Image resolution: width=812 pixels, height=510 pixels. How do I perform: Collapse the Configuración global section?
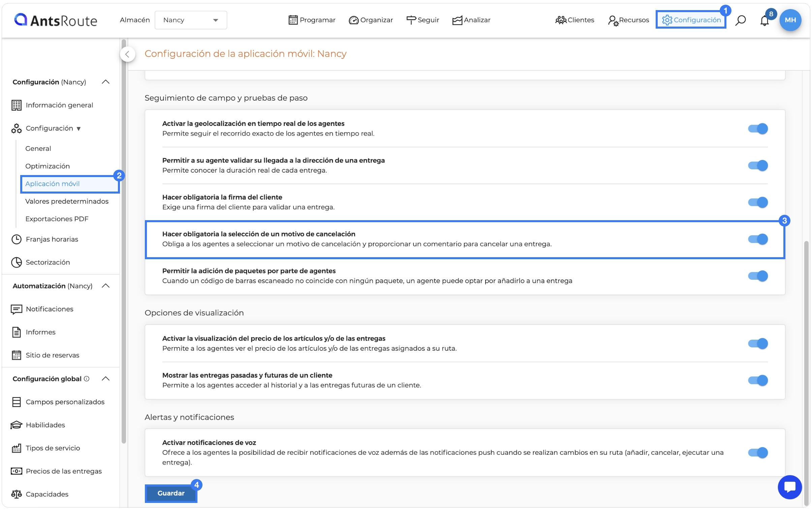(105, 379)
